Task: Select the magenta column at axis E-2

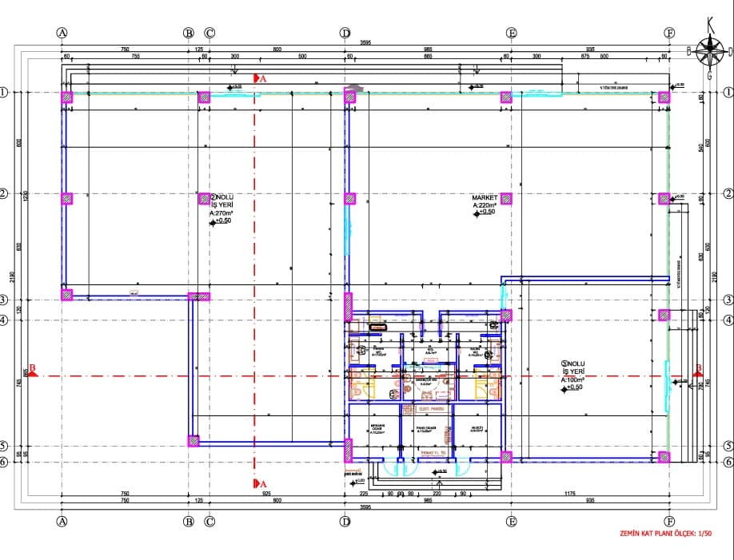Action: tap(506, 199)
